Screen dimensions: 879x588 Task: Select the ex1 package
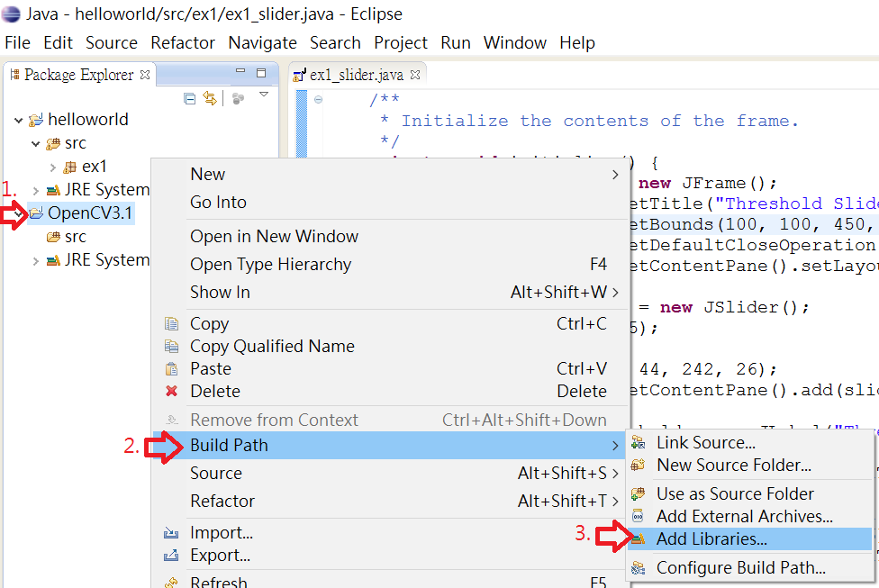94,167
